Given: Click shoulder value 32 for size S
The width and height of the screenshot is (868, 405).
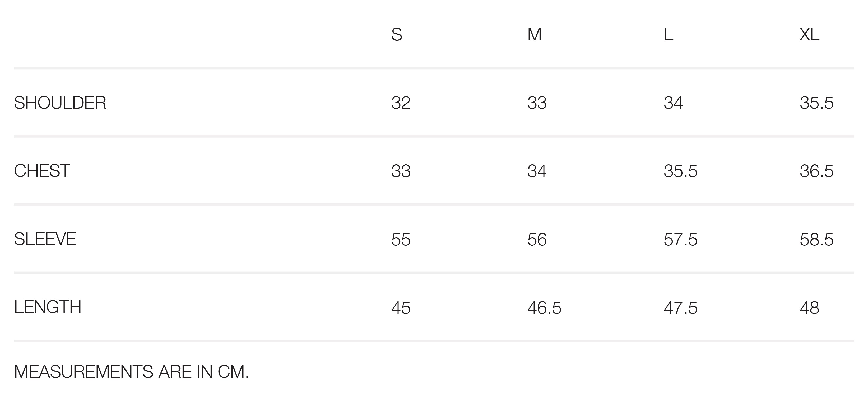Looking at the screenshot, I should pyautogui.click(x=401, y=103).
